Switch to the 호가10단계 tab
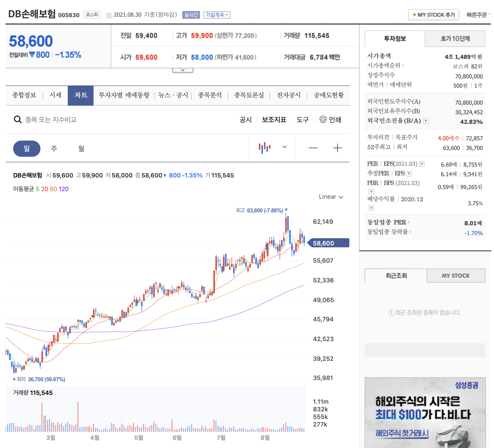494x448 pixels. tap(455, 39)
